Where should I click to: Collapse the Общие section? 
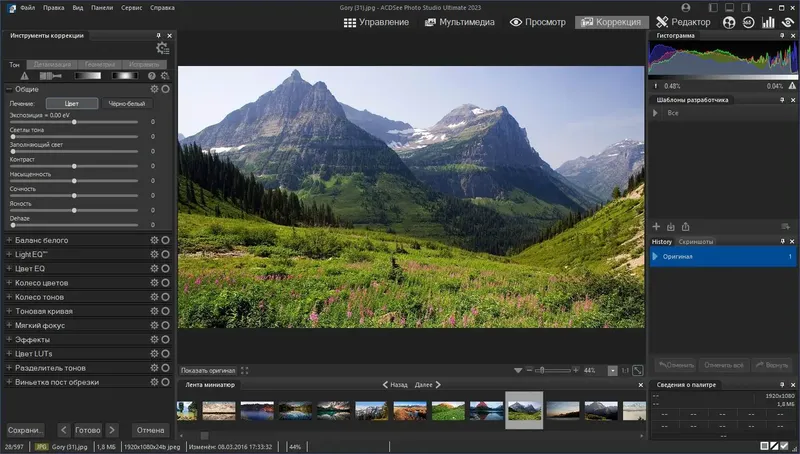[9, 89]
